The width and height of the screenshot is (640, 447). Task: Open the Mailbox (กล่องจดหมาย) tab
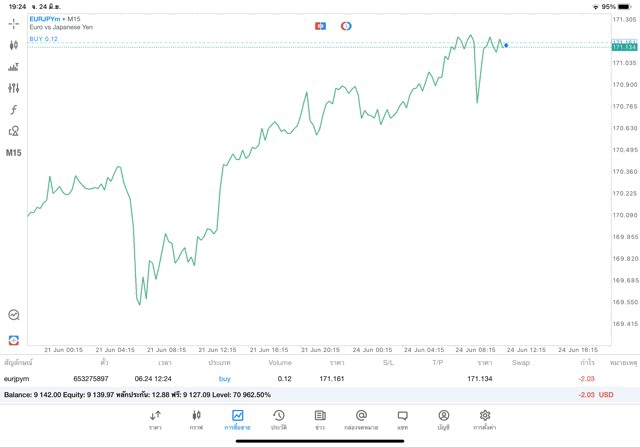pyautogui.click(x=361, y=419)
